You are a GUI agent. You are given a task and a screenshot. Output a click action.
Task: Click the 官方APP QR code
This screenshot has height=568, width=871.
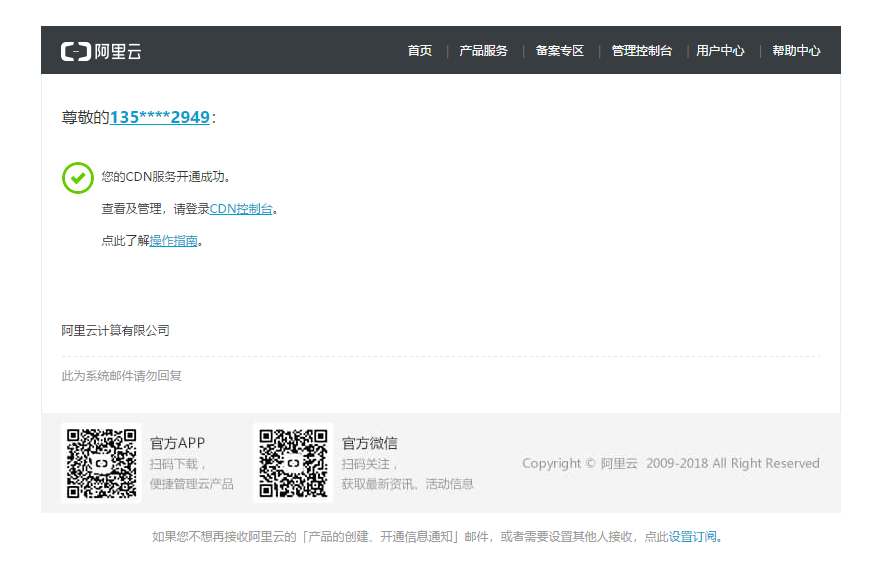[102, 463]
